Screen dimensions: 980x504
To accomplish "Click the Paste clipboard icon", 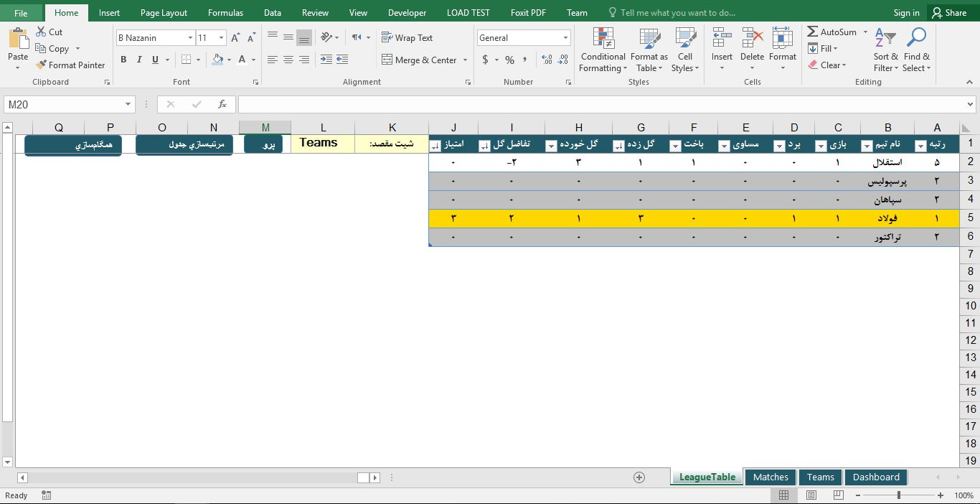I will click(18, 38).
